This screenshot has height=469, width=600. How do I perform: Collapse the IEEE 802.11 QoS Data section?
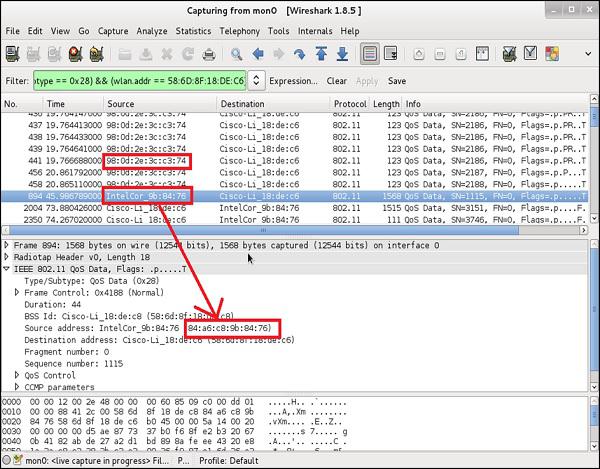click(7, 269)
